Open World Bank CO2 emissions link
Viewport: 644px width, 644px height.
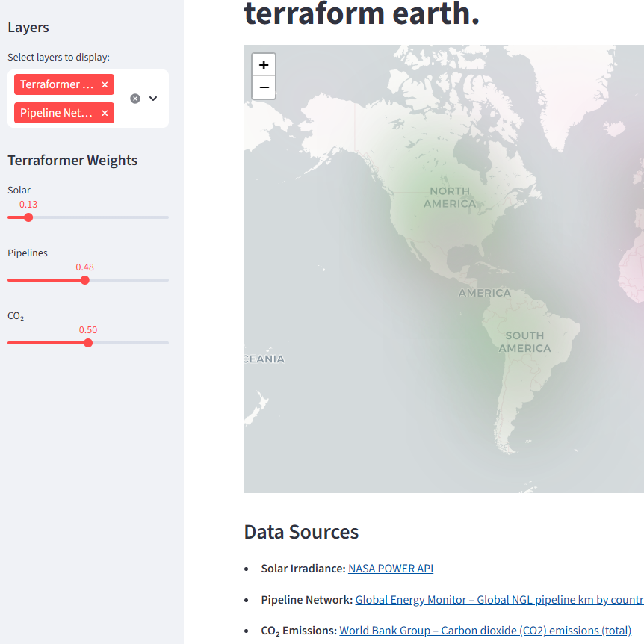pyautogui.click(x=485, y=631)
